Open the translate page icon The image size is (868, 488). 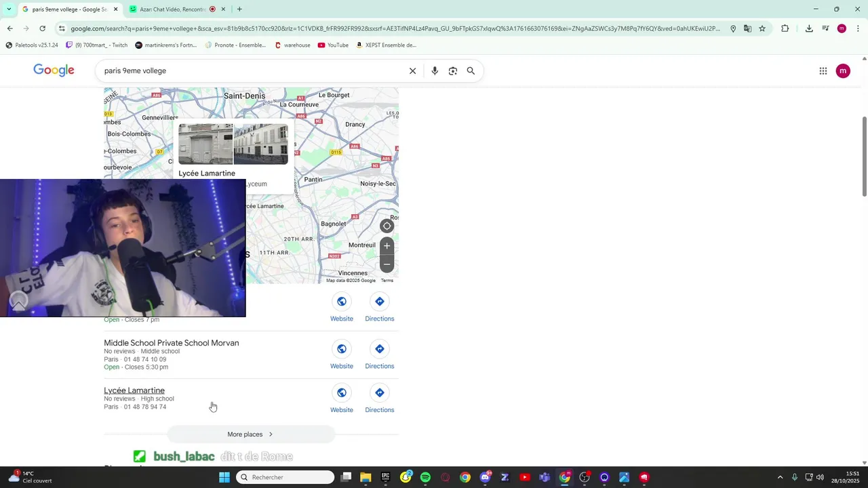pos(747,28)
